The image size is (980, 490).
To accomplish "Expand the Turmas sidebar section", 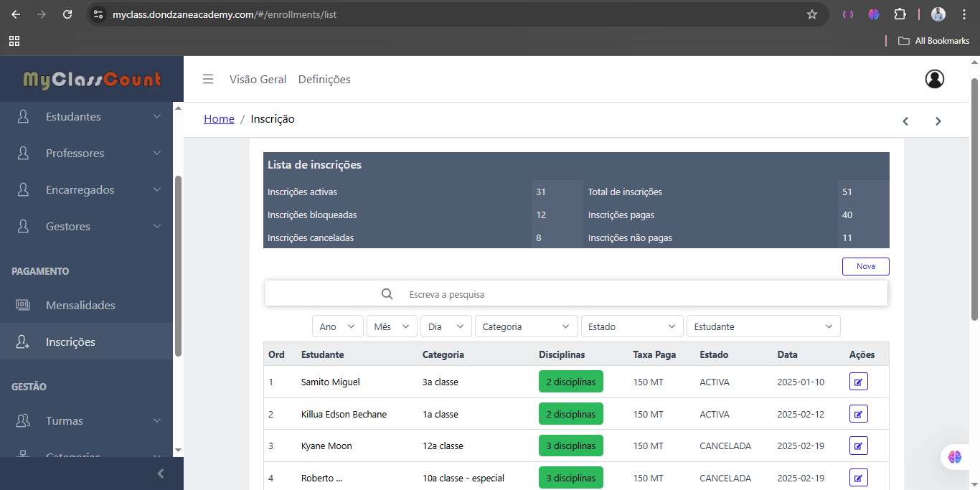I will click(91, 421).
